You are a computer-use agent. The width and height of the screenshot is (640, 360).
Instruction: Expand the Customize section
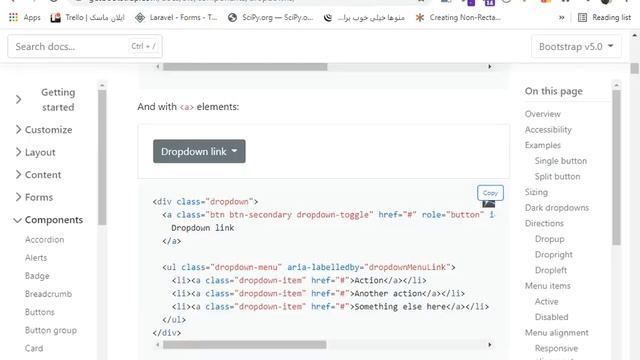click(44, 130)
